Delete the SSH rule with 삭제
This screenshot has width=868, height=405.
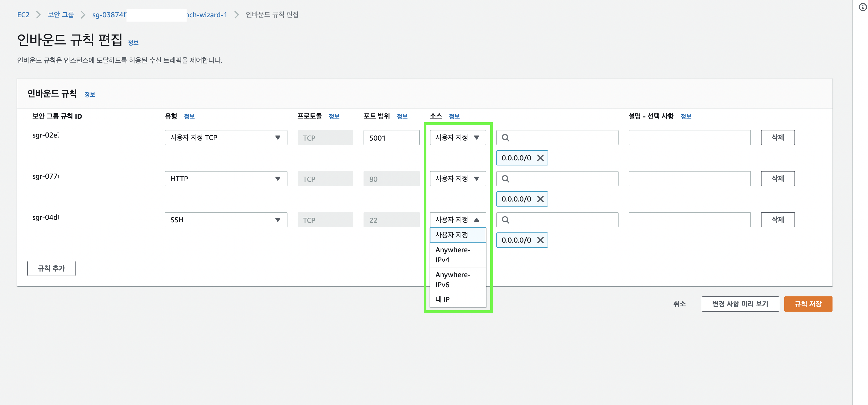click(x=777, y=220)
